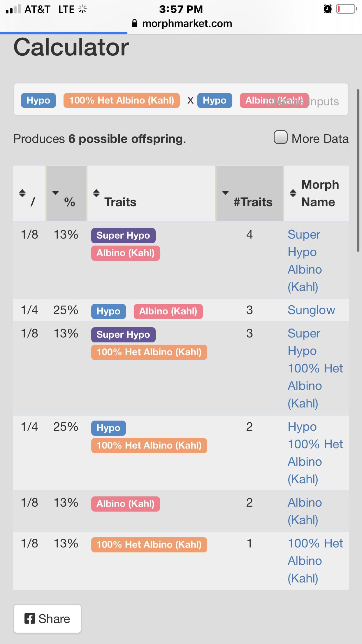
Task: Sort descending by the #Traits column arrow
Action: click(225, 193)
